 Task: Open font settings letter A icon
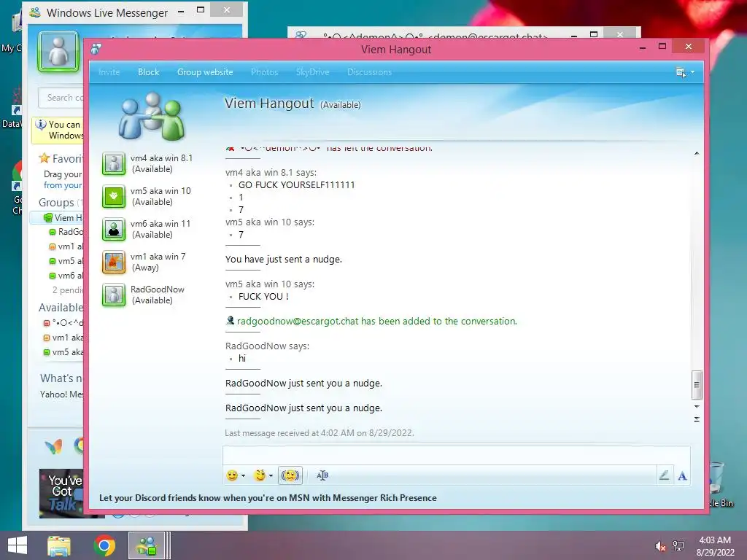[682, 475]
